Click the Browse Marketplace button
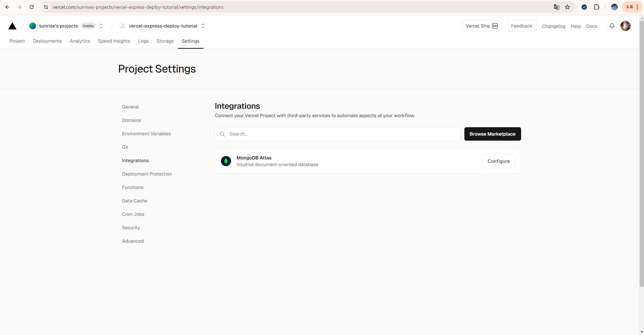 [493, 134]
